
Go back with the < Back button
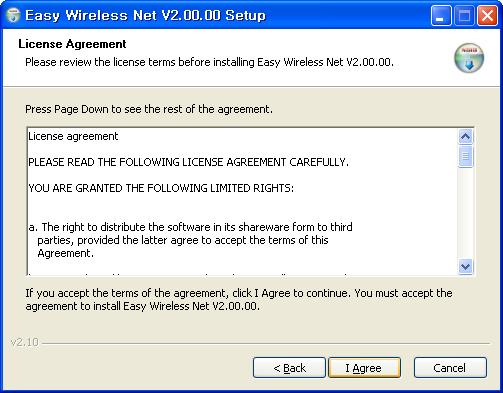[x=289, y=368]
